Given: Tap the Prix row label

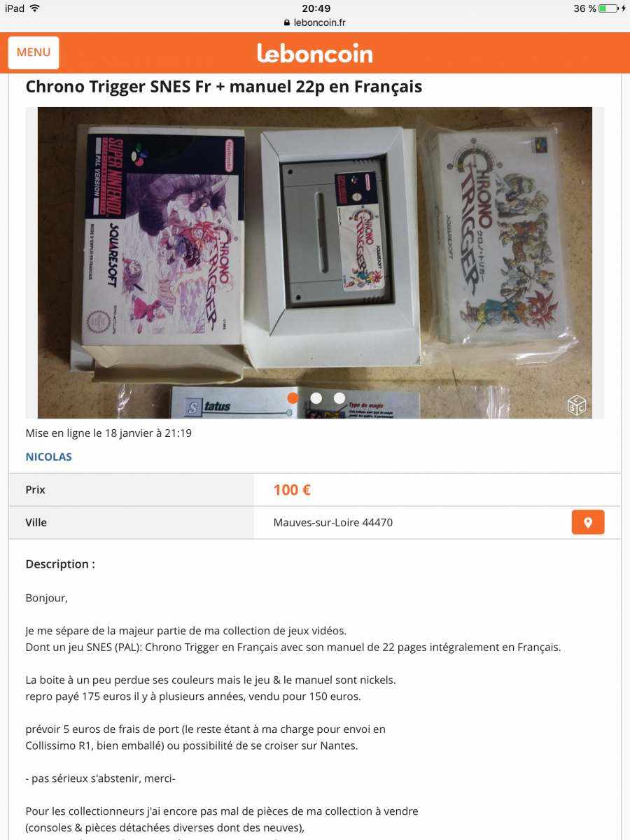Looking at the screenshot, I should 36,490.
